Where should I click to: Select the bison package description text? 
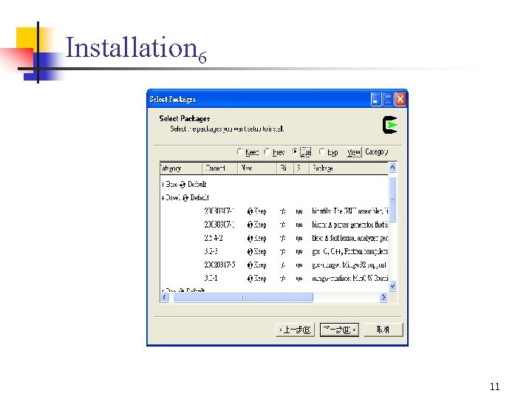350,225
